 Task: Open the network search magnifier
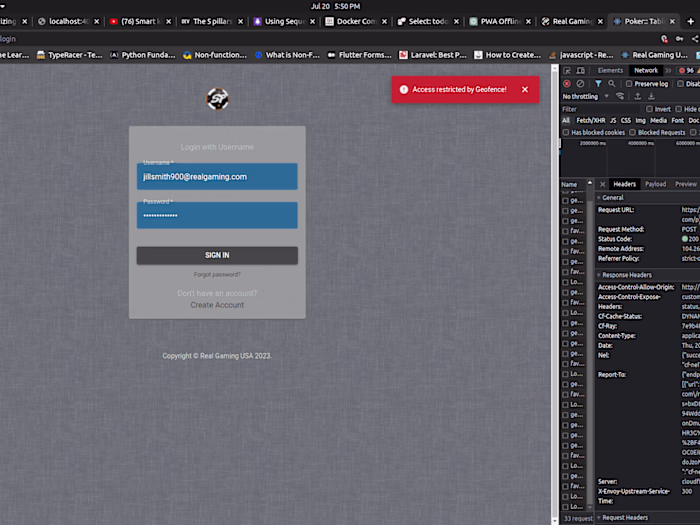pyautogui.click(x=612, y=83)
